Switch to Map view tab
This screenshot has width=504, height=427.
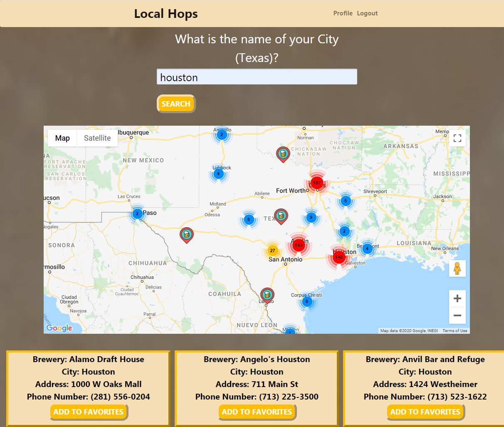pyautogui.click(x=62, y=138)
